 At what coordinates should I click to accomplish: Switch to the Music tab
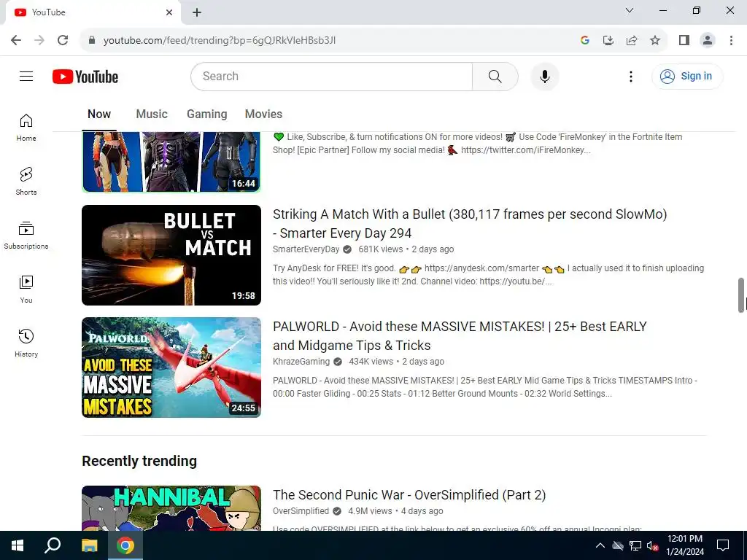tap(152, 114)
